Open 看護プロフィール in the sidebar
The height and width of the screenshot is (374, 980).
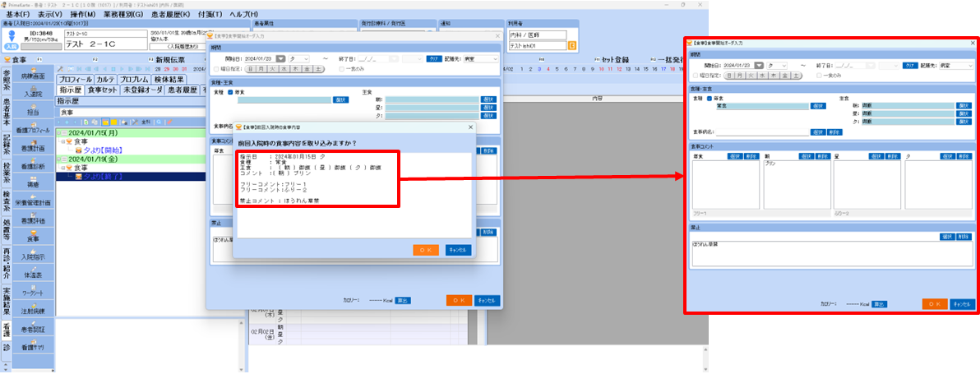pyautogui.click(x=33, y=127)
